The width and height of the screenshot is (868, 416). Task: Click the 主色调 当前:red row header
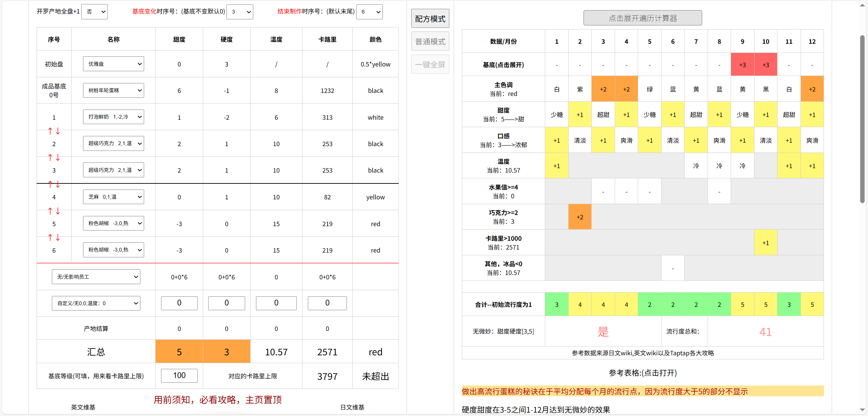click(503, 89)
